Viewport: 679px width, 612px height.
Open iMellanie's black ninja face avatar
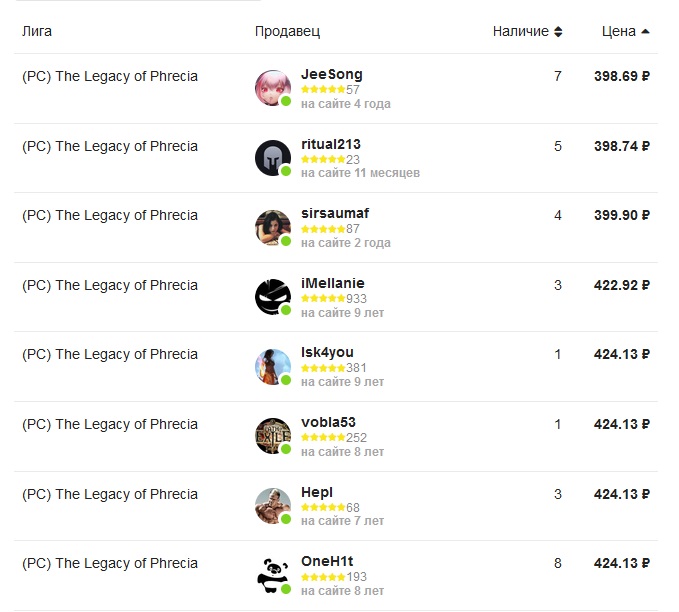(272, 297)
